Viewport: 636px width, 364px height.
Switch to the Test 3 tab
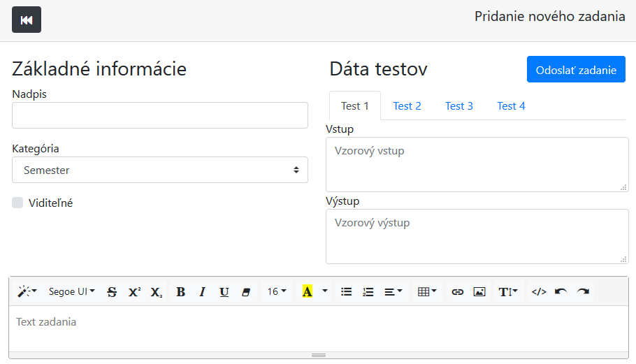pos(458,105)
